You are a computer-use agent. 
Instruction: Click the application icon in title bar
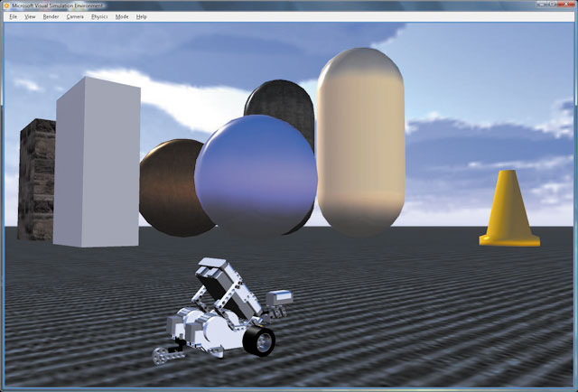pyautogui.click(x=7, y=5)
